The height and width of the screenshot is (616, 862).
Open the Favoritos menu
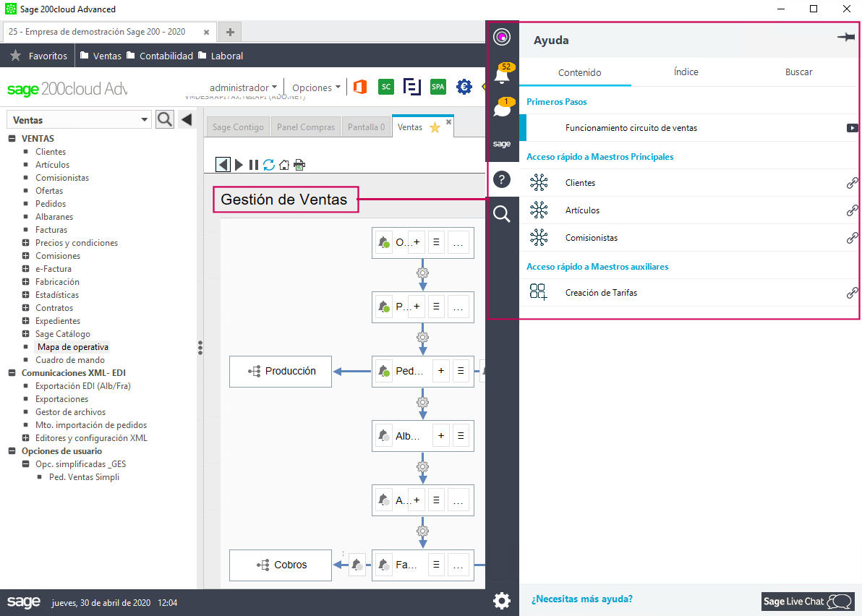click(38, 56)
